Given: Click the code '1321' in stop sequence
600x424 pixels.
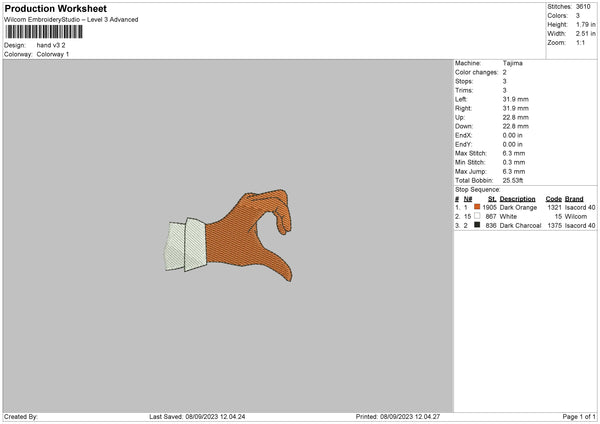Looking at the screenshot, I should coord(554,207).
